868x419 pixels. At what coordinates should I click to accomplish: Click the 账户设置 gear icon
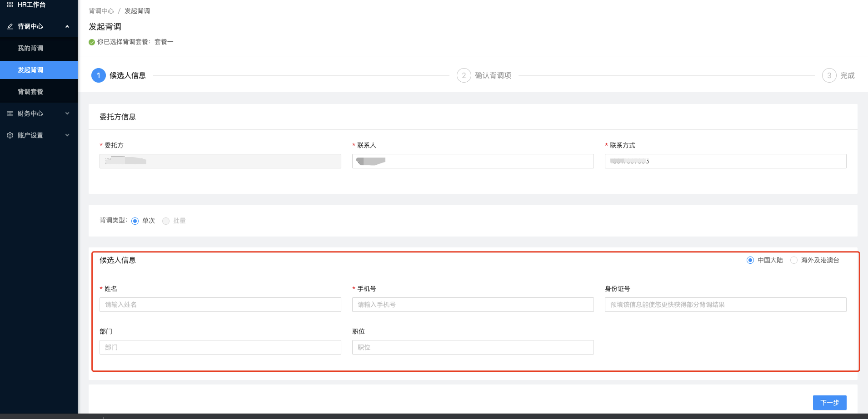[x=10, y=135]
